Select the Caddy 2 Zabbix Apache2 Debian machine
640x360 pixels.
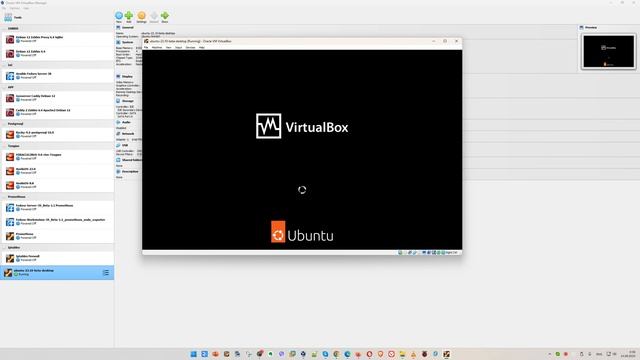tap(57, 112)
